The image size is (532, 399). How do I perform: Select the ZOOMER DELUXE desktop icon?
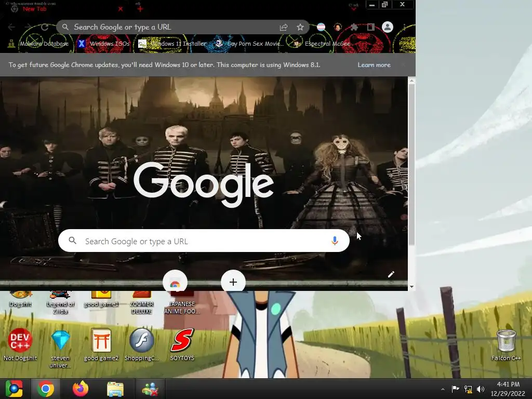(141, 303)
